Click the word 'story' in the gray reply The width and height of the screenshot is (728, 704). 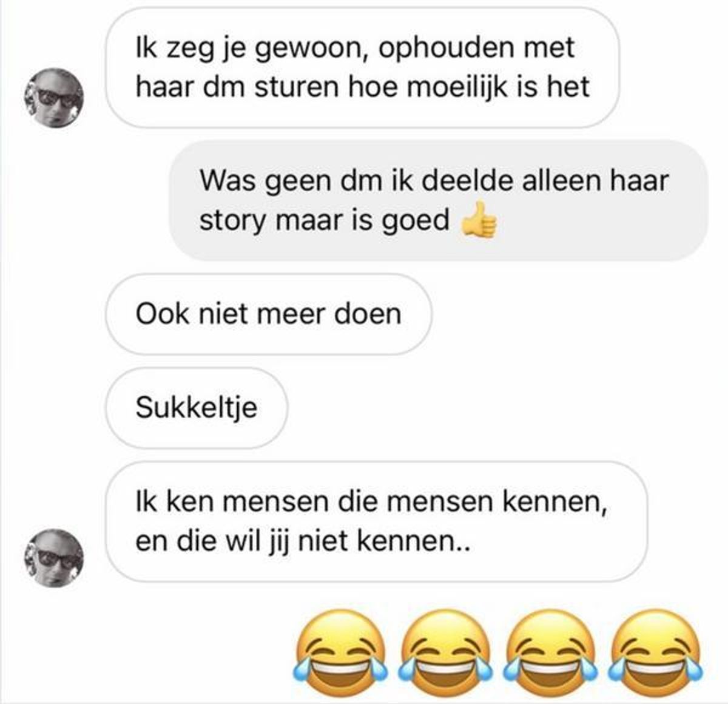point(233,221)
